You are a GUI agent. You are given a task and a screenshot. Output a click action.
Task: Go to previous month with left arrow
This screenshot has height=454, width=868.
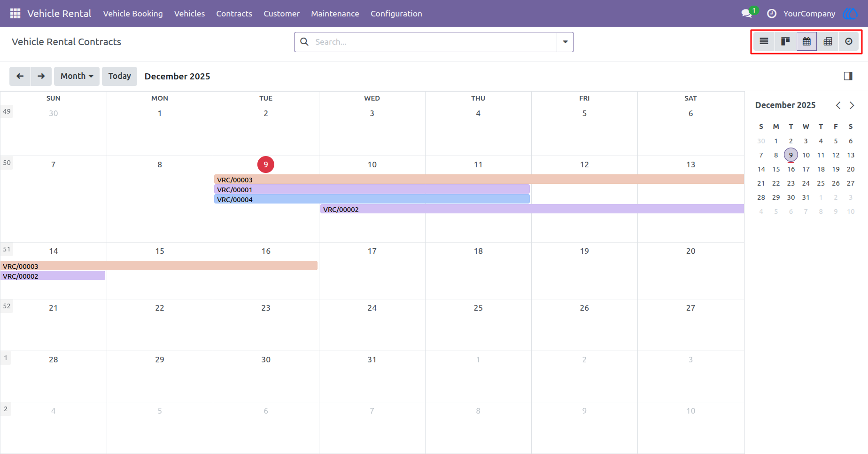coord(20,76)
